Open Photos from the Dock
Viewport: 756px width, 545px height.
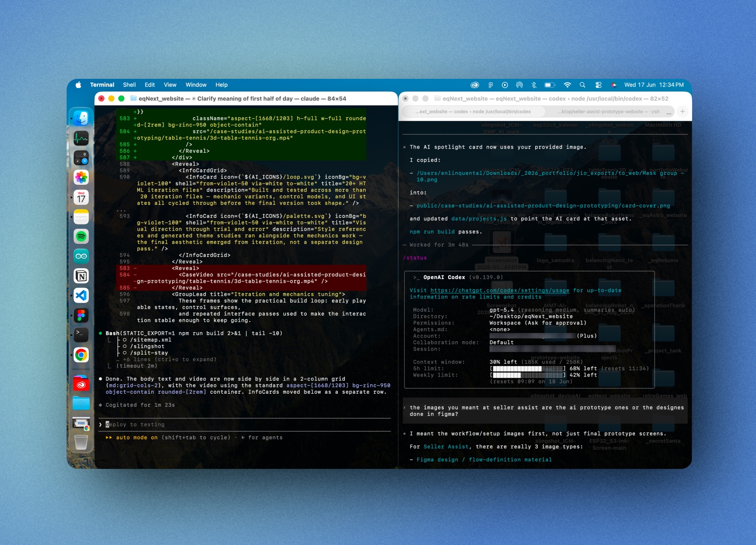click(81, 178)
